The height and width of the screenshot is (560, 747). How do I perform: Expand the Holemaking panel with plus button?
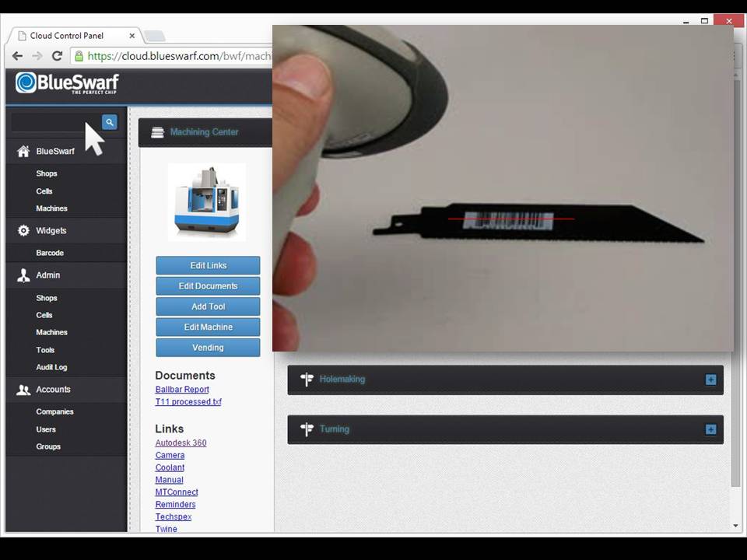(x=710, y=380)
